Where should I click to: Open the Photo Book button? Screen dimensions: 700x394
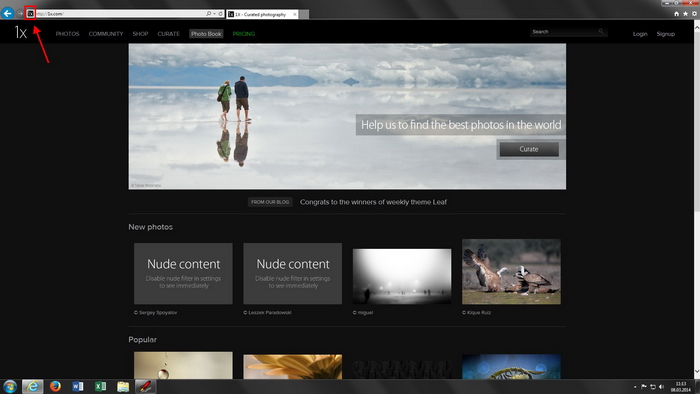point(206,34)
